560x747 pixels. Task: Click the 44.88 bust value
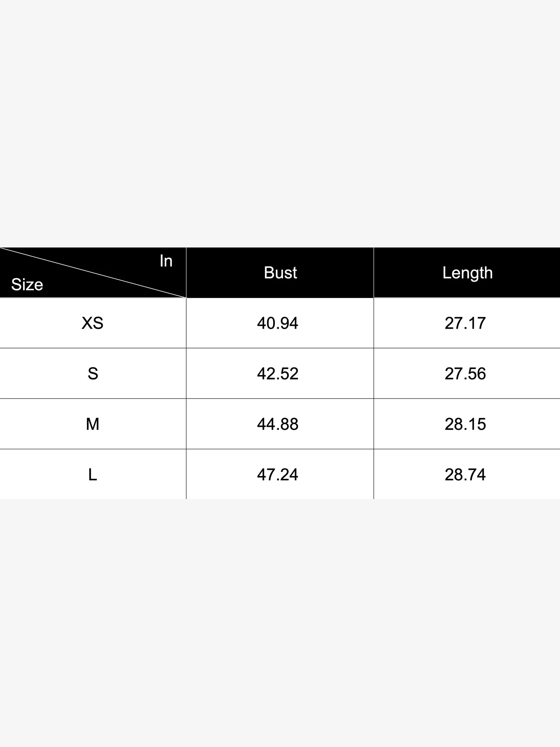point(278,424)
